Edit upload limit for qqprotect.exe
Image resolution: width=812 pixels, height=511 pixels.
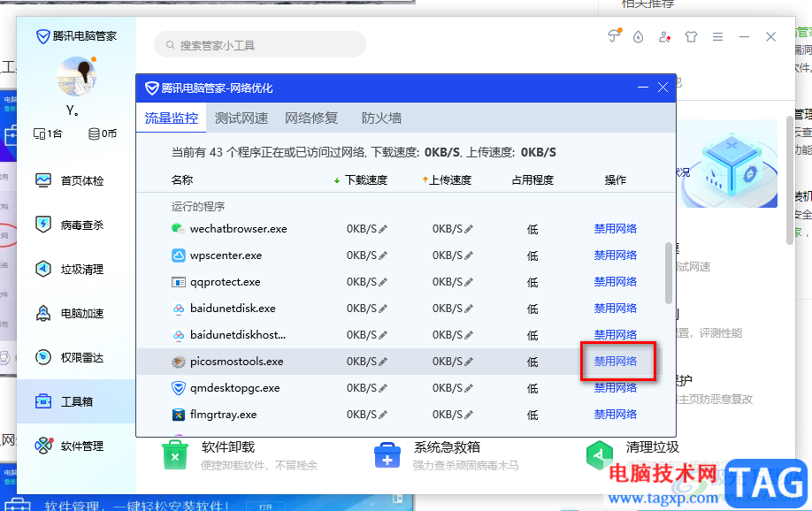(x=469, y=282)
